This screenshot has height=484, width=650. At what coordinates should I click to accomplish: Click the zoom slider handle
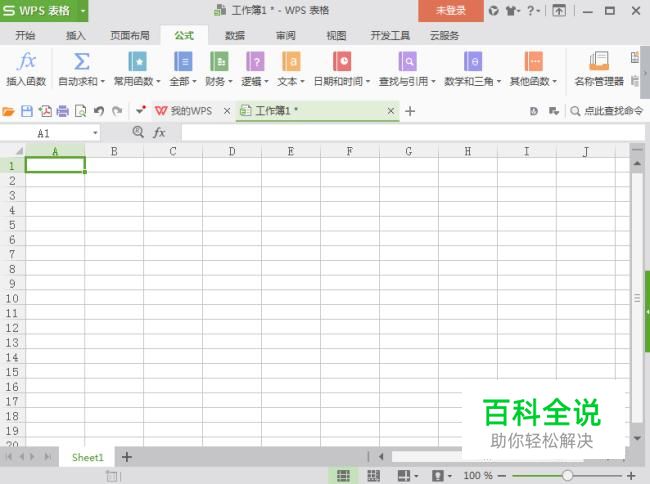coord(567,476)
